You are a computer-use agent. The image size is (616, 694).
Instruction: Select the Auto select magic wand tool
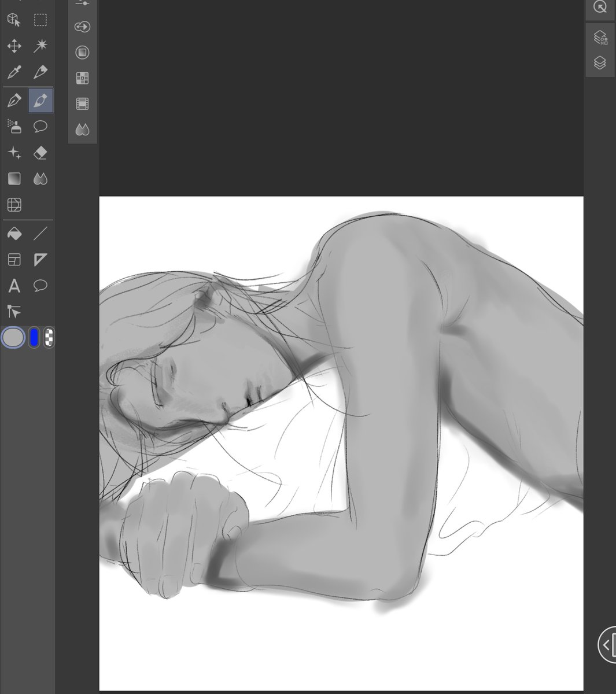[x=40, y=46]
